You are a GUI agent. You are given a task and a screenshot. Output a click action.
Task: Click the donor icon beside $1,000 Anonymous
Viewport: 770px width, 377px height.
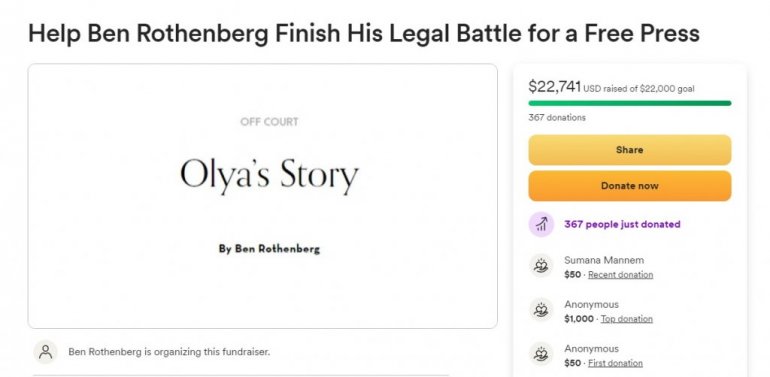tap(541, 311)
